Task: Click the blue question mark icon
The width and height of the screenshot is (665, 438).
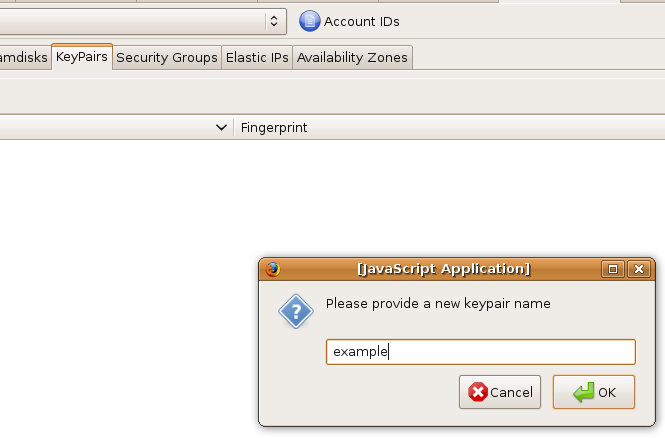Action: [x=296, y=312]
